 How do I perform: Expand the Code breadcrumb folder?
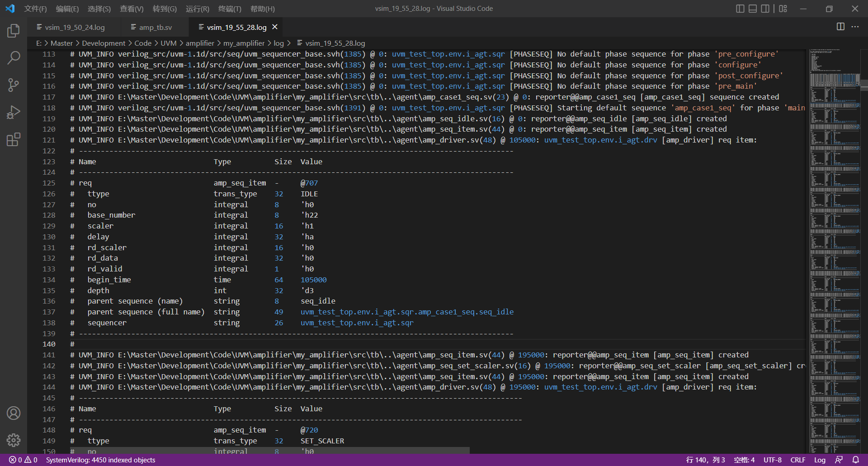(x=143, y=43)
